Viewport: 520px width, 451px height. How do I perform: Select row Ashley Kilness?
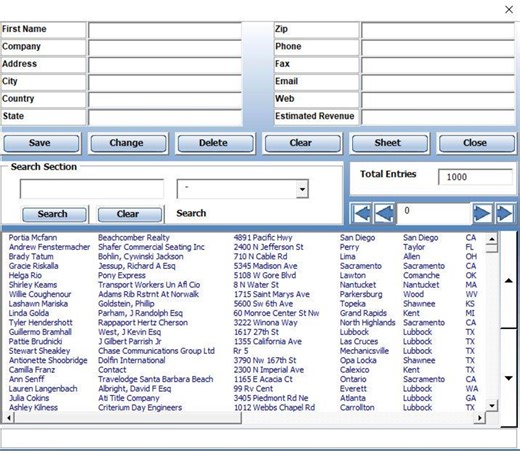(x=245, y=408)
